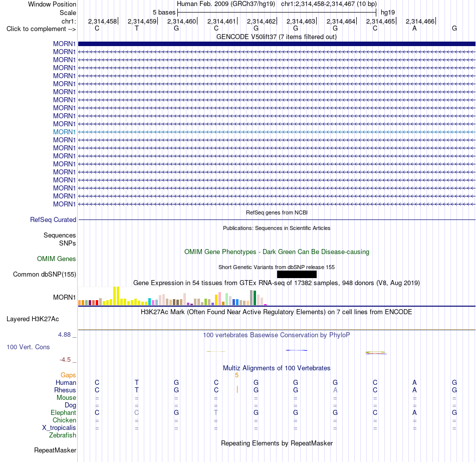
Task: Click the Mouse species label
Action: tap(66, 397)
